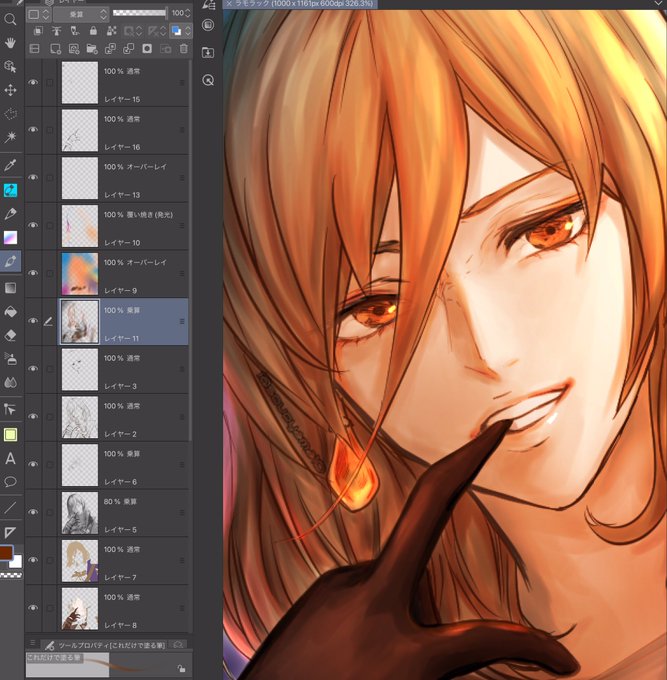The image size is (667, 680).
Task: Select the Zoom magnifier tool
Action: pos(10,20)
